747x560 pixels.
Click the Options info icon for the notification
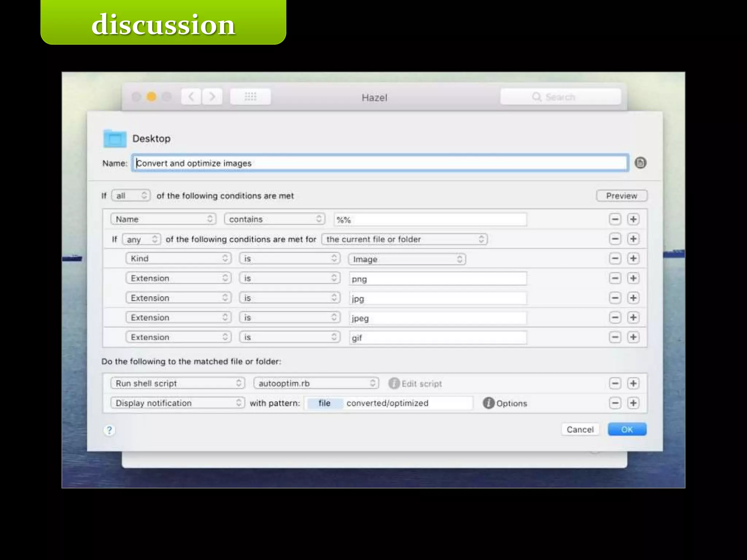tap(488, 403)
